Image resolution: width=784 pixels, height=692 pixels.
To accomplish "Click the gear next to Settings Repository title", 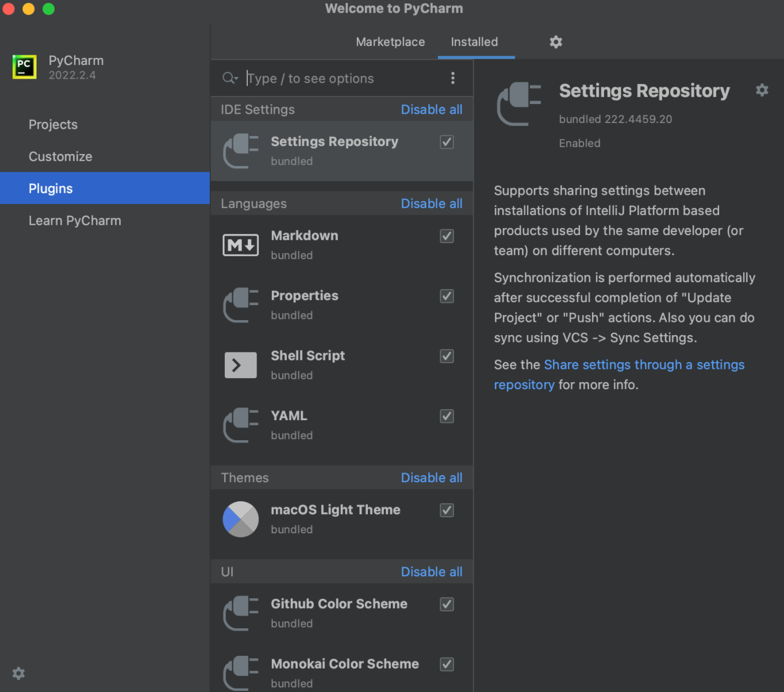I will pos(762,90).
